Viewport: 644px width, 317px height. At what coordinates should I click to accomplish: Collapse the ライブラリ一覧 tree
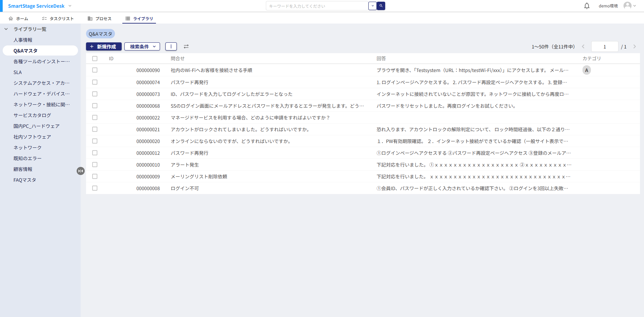click(6, 29)
